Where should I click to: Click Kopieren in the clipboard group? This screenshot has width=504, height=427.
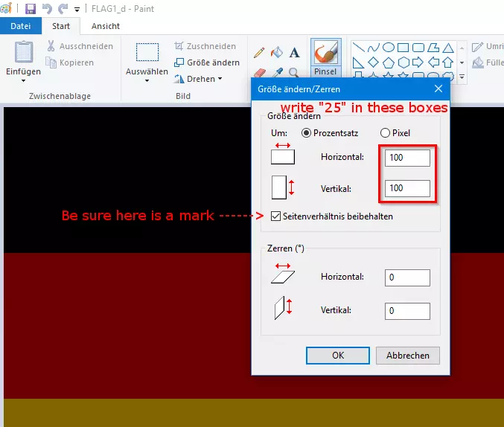coord(70,62)
